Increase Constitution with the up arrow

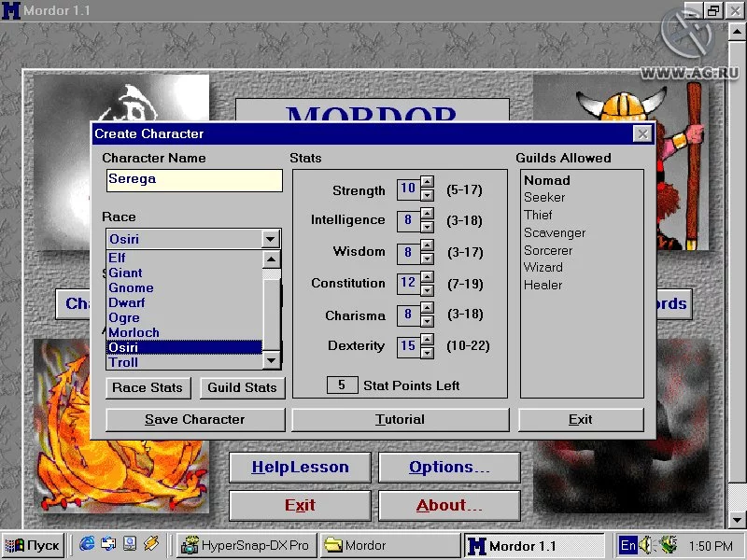[428, 276]
